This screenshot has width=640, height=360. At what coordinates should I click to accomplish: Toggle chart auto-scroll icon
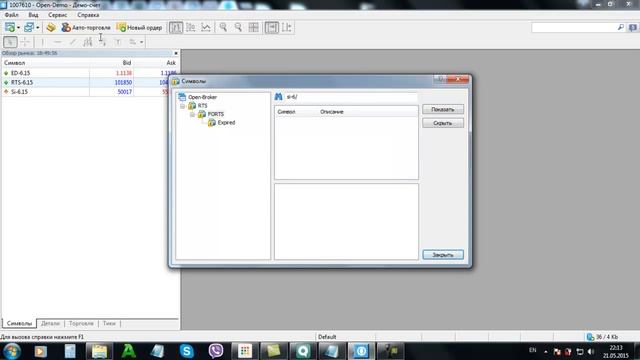(x=271, y=27)
